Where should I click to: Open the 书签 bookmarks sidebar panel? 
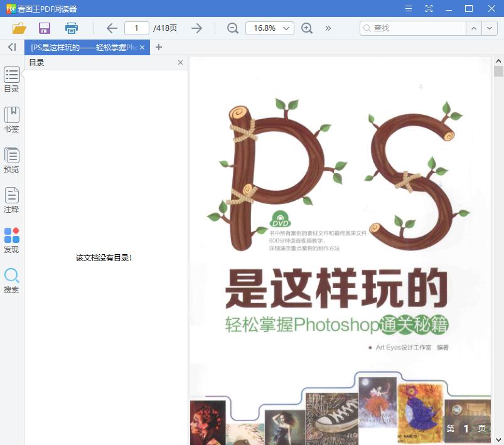pos(11,120)
